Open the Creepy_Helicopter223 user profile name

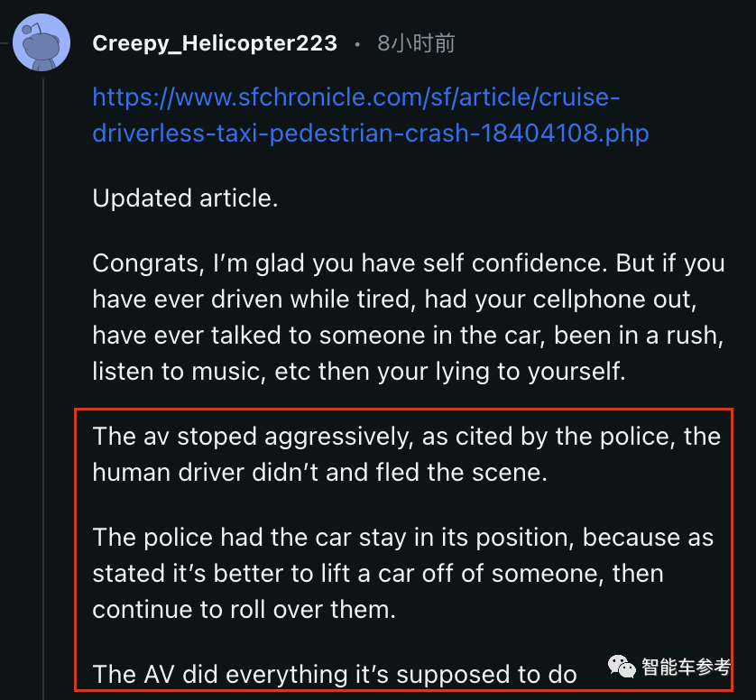click(215, 43)
